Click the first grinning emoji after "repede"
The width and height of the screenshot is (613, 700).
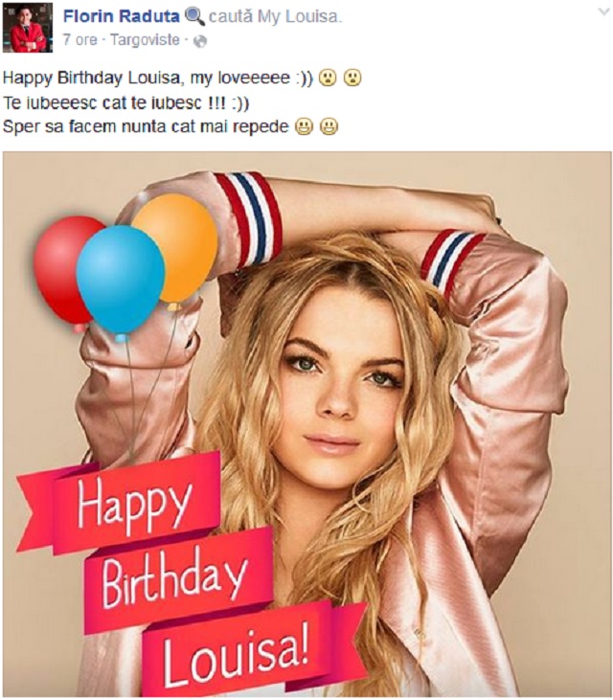click(304, 126)
